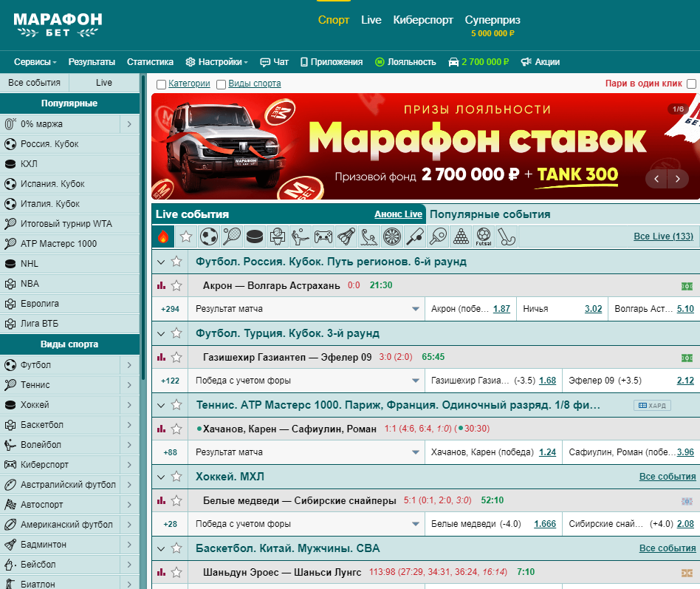Open Суперприз top tab
Screen dimensions: 700x589
[x=493, y=20]
